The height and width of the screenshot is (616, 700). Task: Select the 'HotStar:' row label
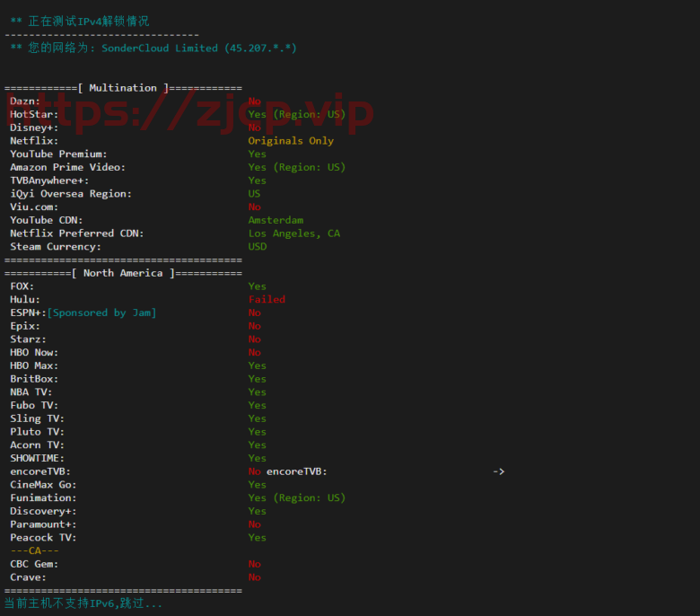click(34, 114)
